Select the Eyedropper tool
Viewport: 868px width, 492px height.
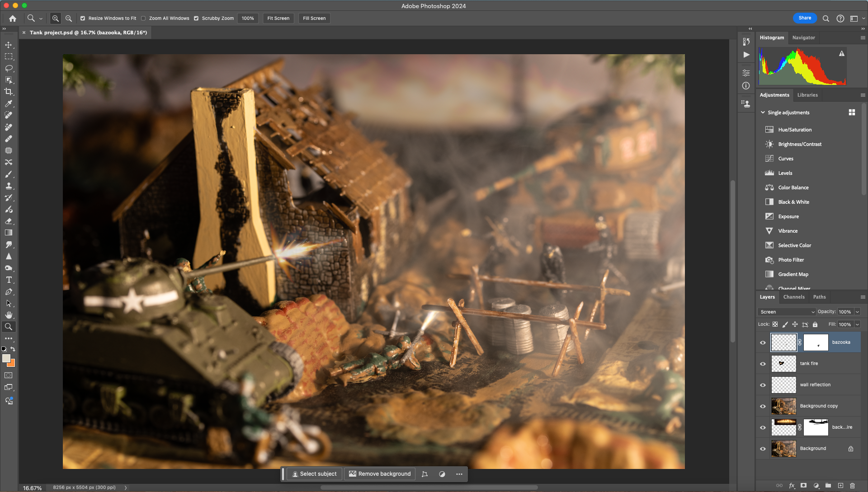coord(9,103)
